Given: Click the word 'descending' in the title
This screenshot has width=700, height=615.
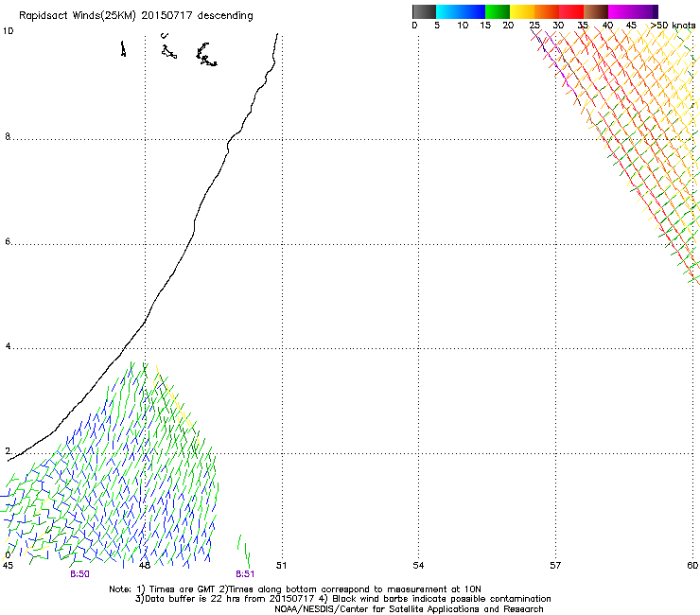Looking at the screenshot, I should click(x=225, y=16).
